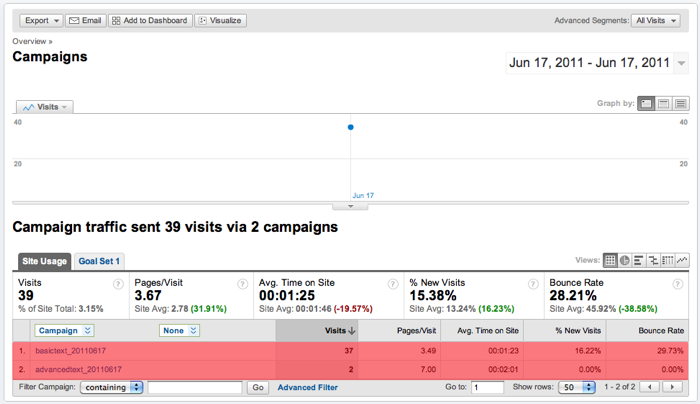The width and height of the screenshot is (700, 404).
Task: Click the Jun 17 data point on graph
Action: (350, 127)
